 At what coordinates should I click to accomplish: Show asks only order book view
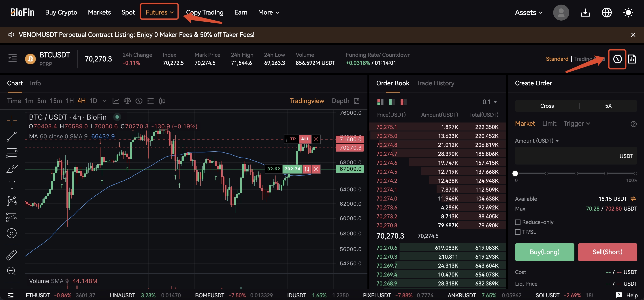(x=403, y=102)
